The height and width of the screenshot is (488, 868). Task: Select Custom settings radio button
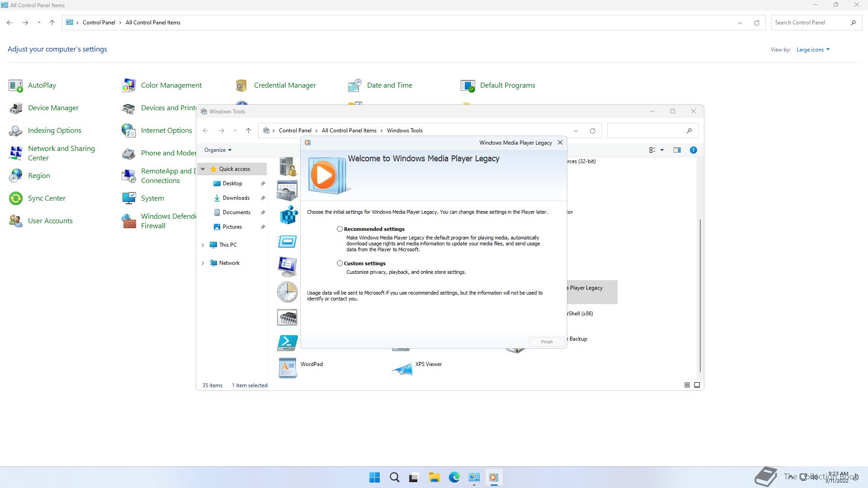pyautogui.click(x=340, y=263)
